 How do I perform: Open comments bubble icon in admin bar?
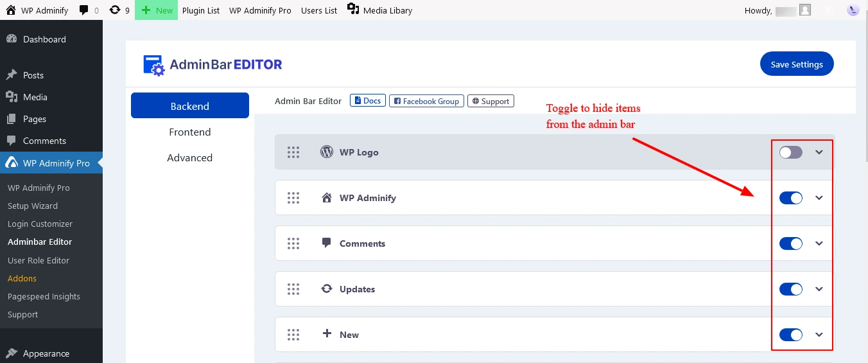click(x=84, y=10)
